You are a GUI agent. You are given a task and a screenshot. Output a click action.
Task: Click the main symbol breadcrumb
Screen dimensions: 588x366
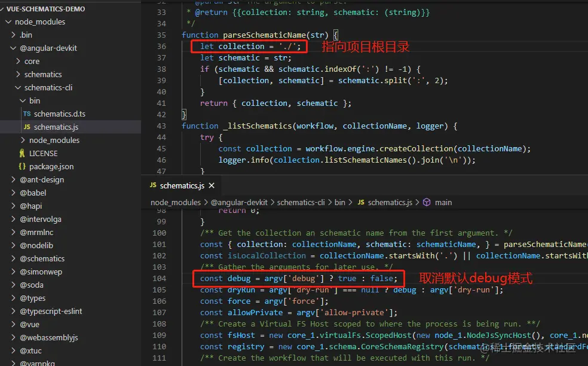point(443,202)
